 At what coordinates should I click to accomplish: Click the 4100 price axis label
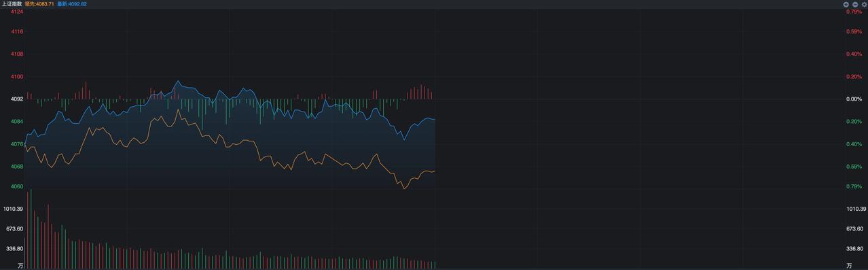pos(17,77)
